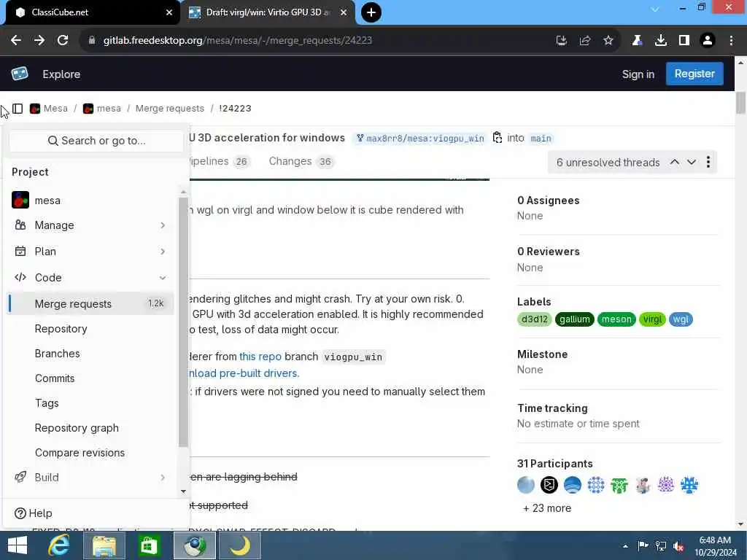Viewport: 747px width, 560px height.
Task: Click the Sign in link
Action: (x=638, y=74)
